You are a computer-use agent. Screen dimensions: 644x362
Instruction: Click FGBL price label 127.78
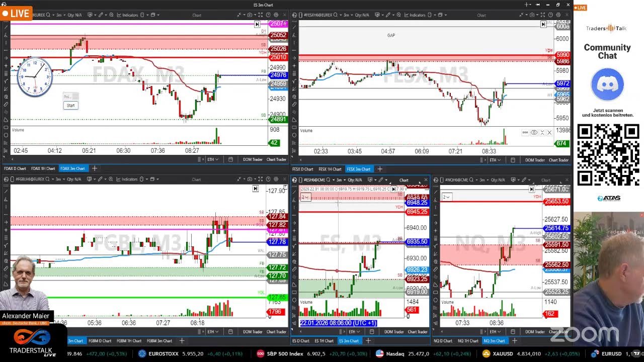coord(277,242)
